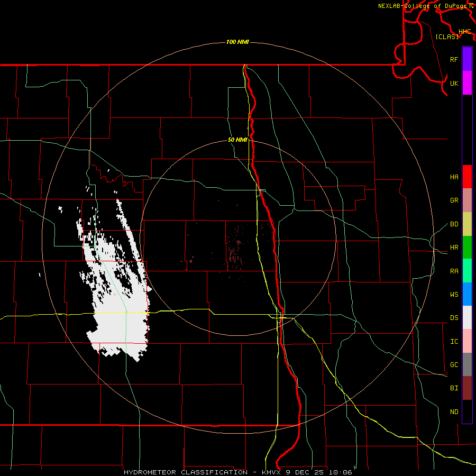Click the white DS dry snow swatch

click(467, 317)
